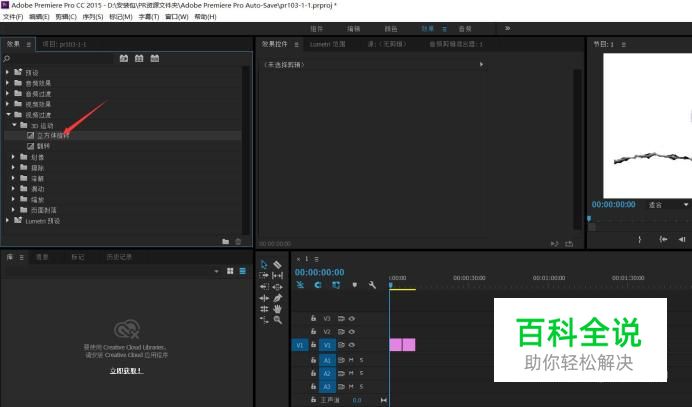Solo the A2 audio track
The image size is (692, 407).
(361, 373)
